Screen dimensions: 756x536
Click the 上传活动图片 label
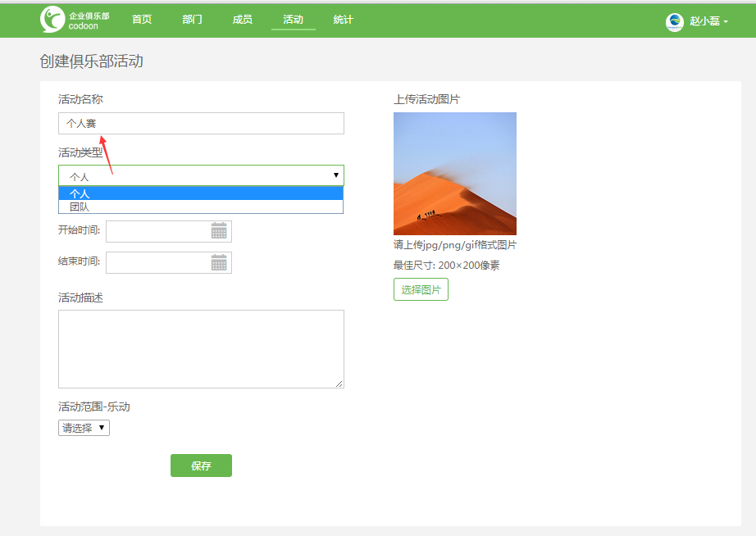tap(426, 99)
